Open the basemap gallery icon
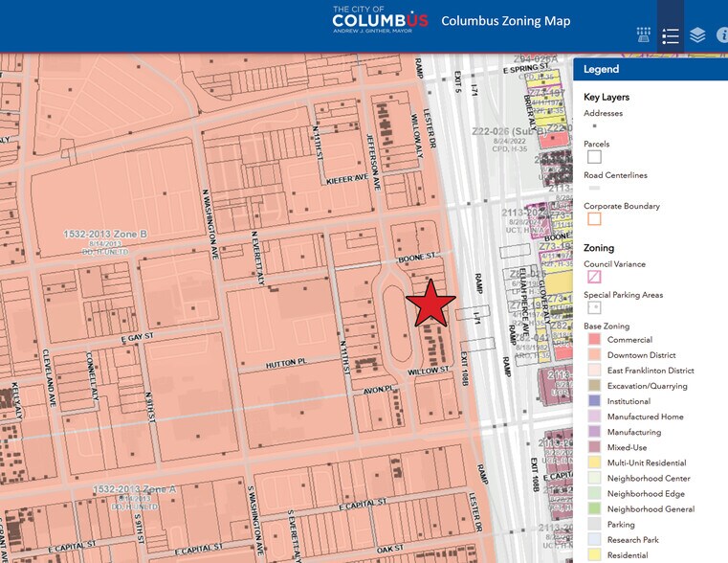This screenshot has height=563, width=728. pyautogui.click(x=644, y=35)
